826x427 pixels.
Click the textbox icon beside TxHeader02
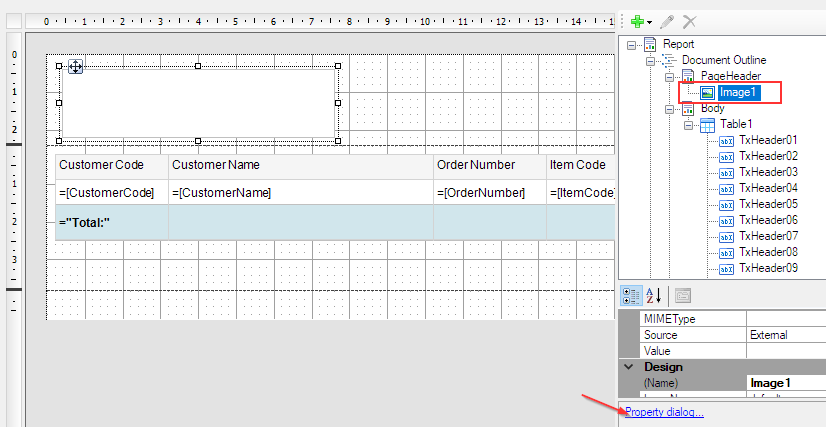click(726, 157)
